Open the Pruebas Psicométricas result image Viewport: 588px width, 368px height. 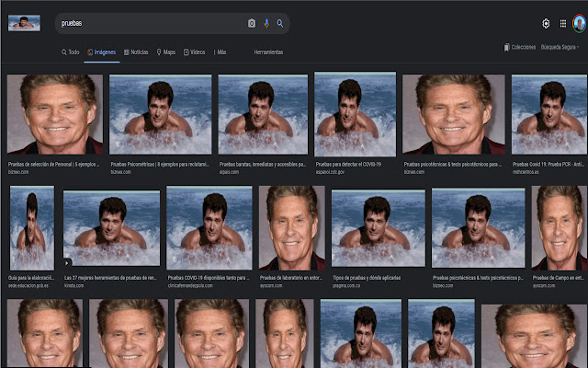tap(160, 114)
